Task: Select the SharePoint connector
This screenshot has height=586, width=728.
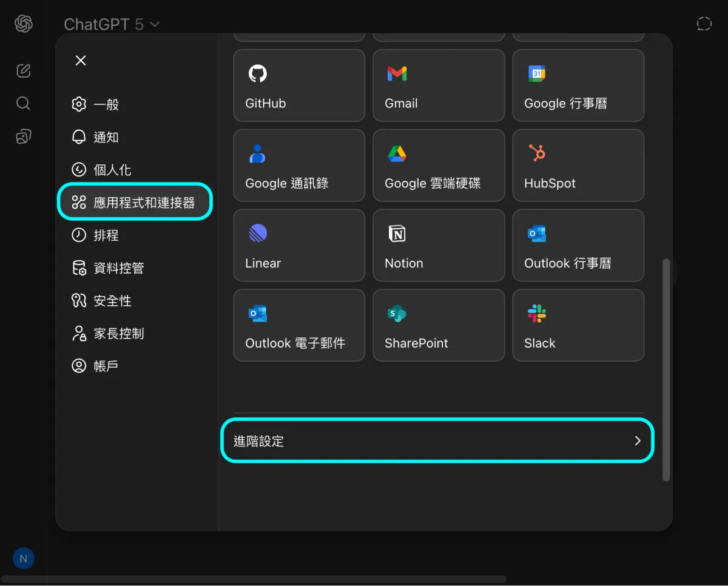Action: [x=438, y=326]
